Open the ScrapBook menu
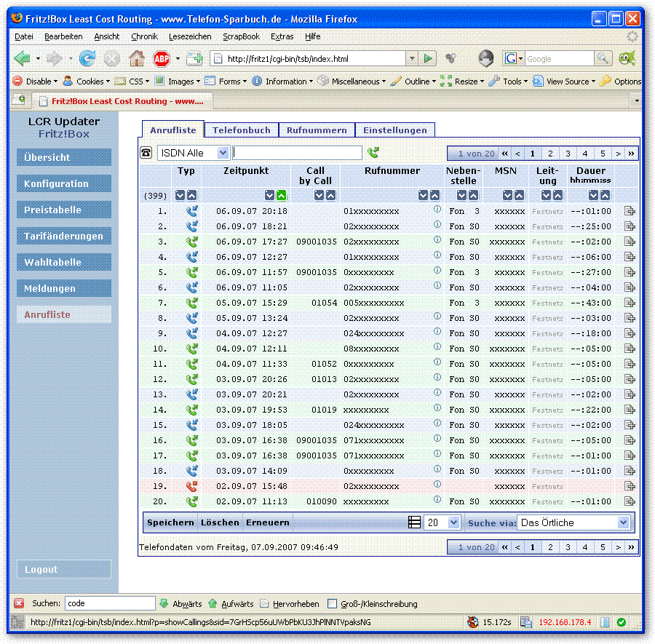Viewport: 655px width, 644px height. 241,36
